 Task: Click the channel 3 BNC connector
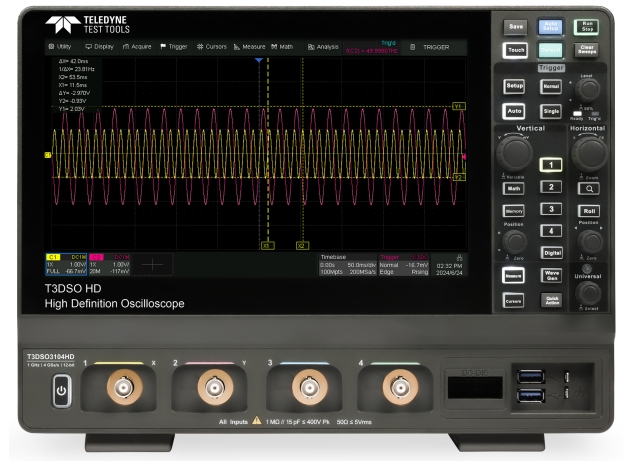pyautogui.click(x=306, y=387)
